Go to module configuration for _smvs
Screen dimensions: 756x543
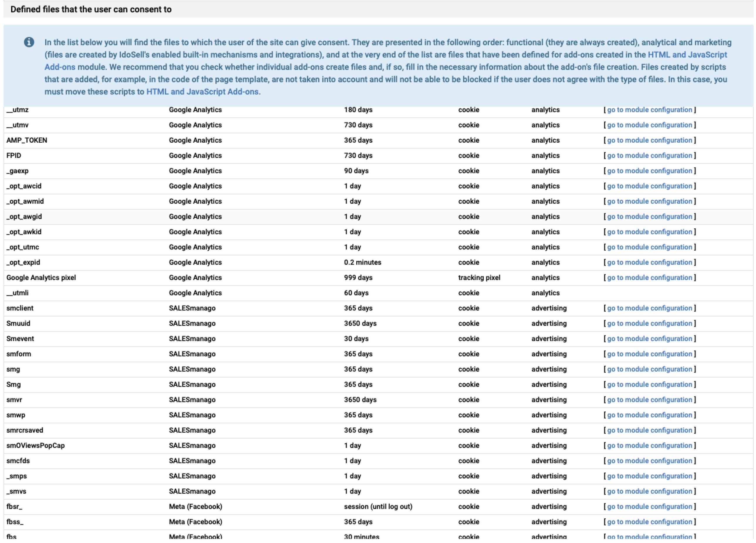[x=649, y=491]
